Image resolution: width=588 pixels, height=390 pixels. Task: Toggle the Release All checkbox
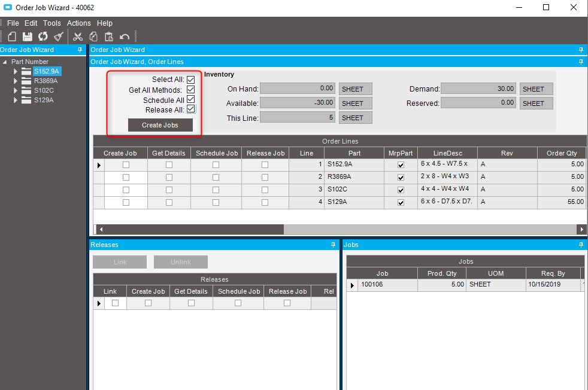[x=191, y=109]
